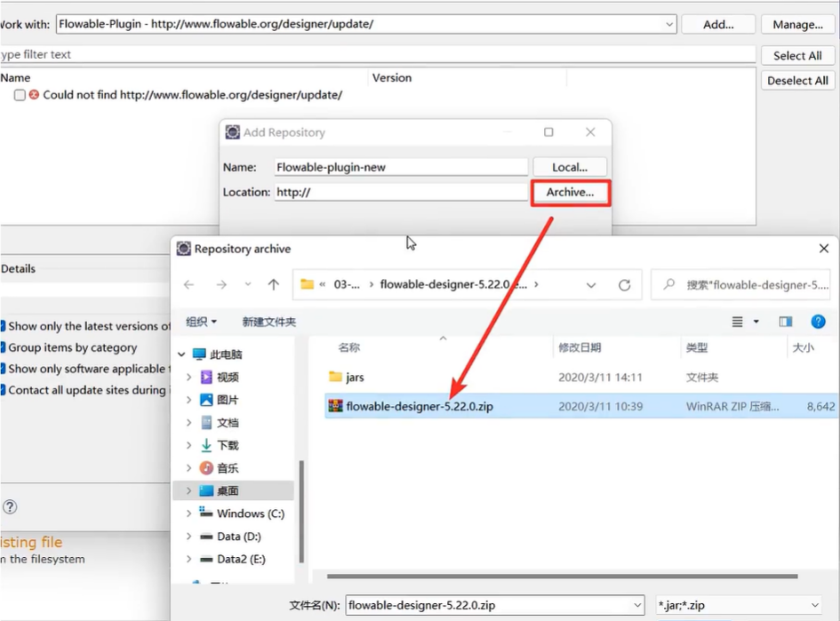This screenshot has width=840, height=621.
Task: Expand the 下载 tree node
Action: pos(188,445)
